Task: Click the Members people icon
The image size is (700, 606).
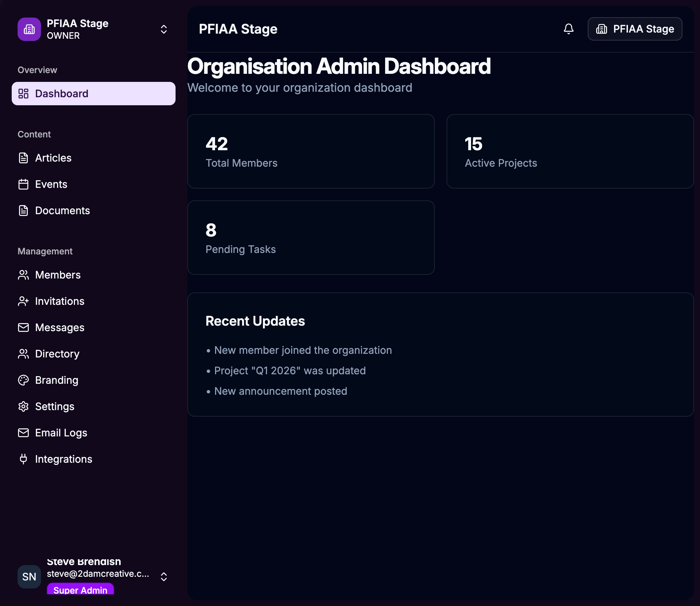Action: tap(23, 275)
